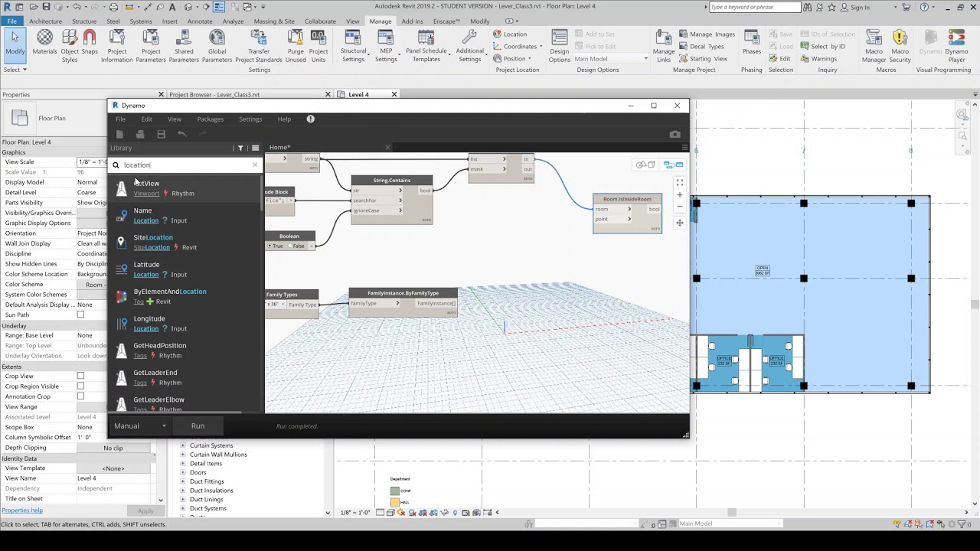Open Dynamo Settings menu
The width and height of the screenshot is (980, 551).
click(x=250, y=119)
